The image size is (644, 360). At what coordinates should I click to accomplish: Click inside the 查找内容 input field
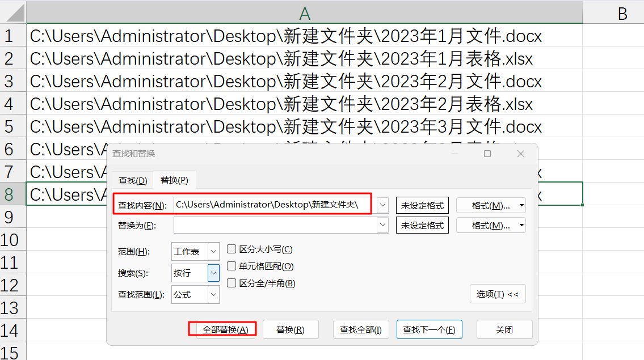pos(275,205)
